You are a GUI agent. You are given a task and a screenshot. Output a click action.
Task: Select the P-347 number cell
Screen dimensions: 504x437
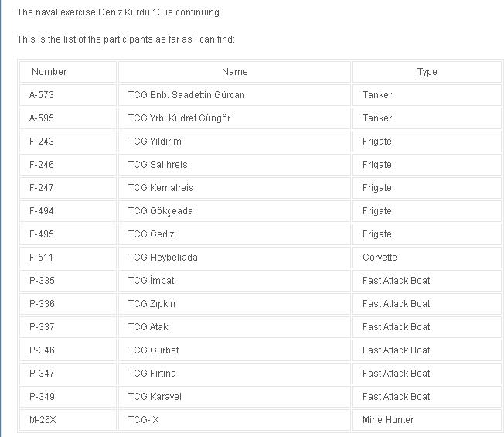tap(68, 374)
